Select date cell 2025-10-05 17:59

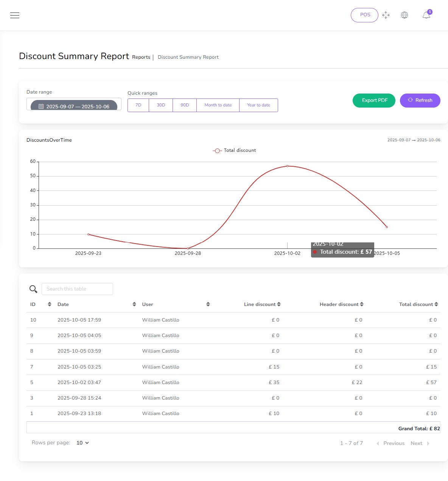click(79, 320)
